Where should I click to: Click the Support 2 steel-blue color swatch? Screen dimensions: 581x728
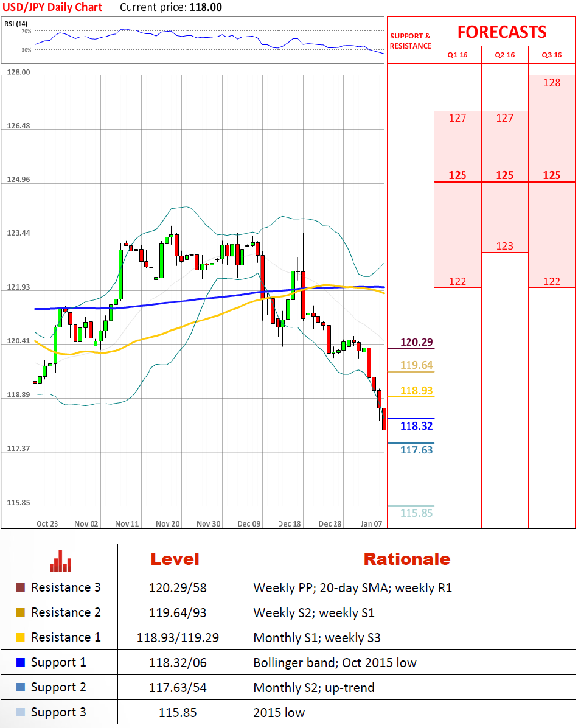(21, 687)
